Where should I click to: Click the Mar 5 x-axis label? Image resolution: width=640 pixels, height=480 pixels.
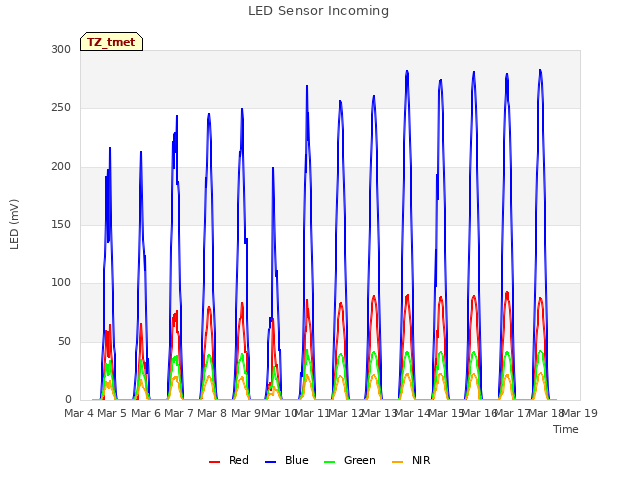112,413
